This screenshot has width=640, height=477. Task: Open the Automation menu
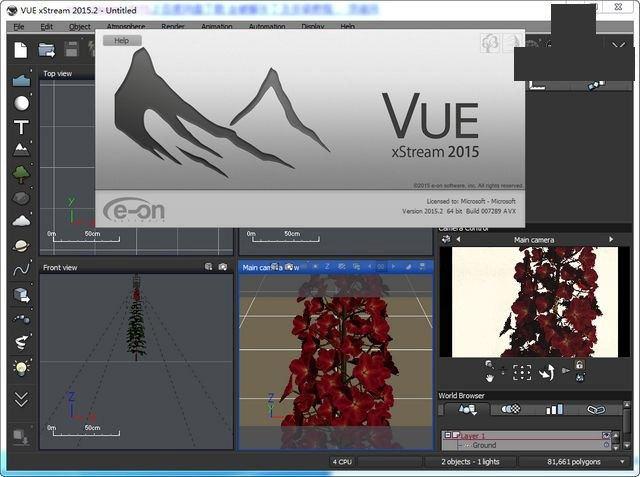(267, 26)
